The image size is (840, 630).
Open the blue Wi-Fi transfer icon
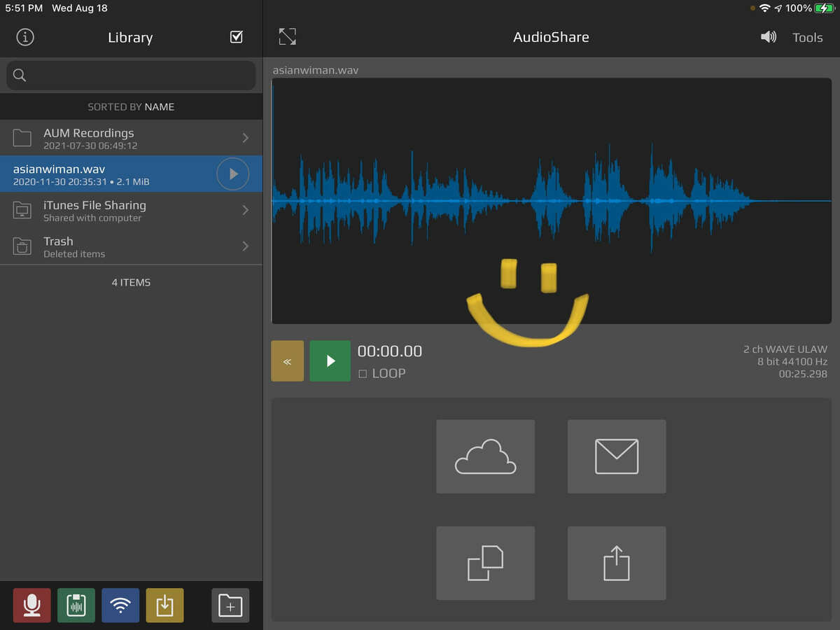point(120,605)
